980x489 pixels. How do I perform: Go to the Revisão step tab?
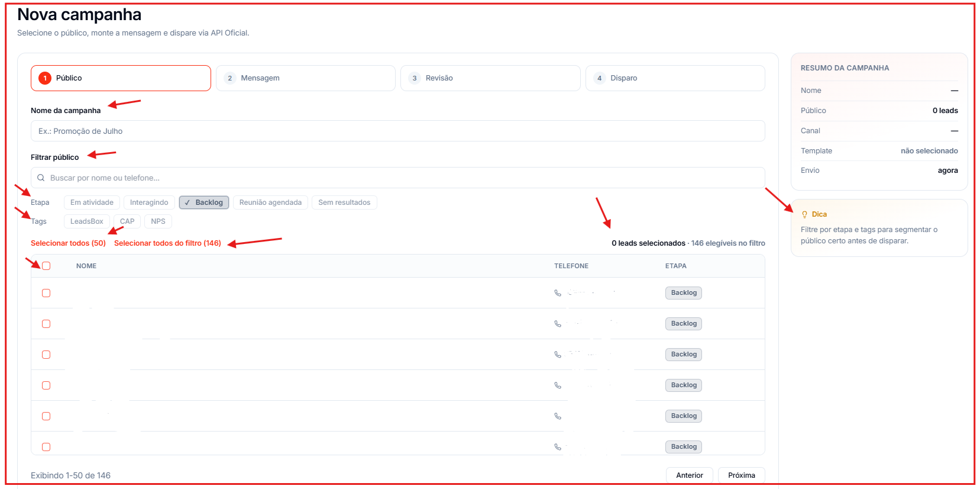coord(490,78)
